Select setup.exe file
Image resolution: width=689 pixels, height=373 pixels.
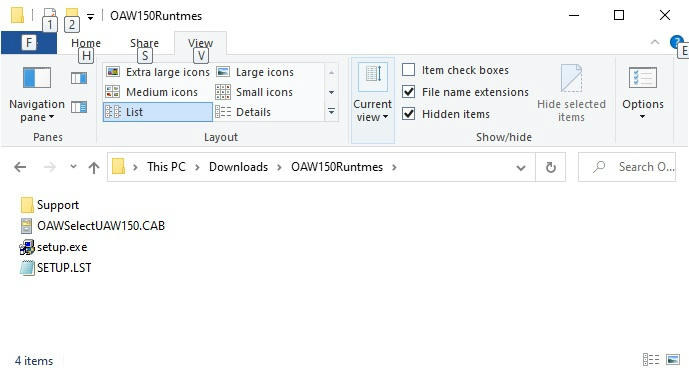[54, 247]
